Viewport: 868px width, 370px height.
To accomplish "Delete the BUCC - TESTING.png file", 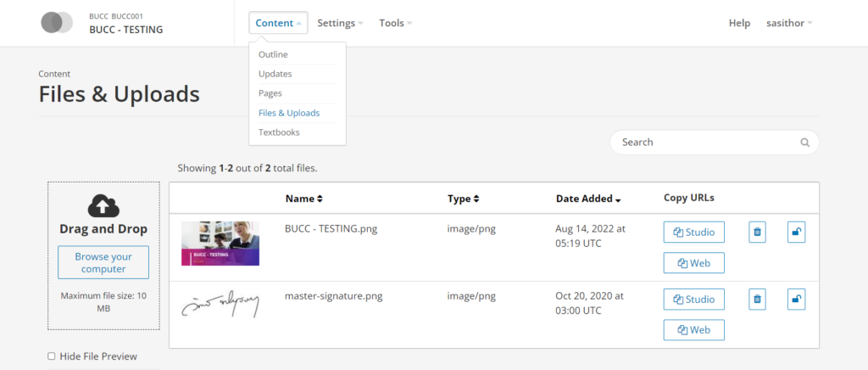I will click(757, 232).
